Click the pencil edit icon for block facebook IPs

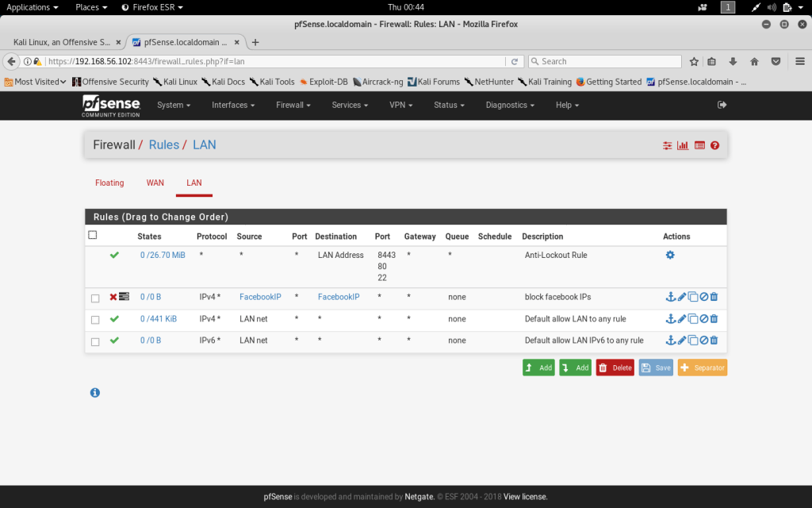click(x=681, y=297)
